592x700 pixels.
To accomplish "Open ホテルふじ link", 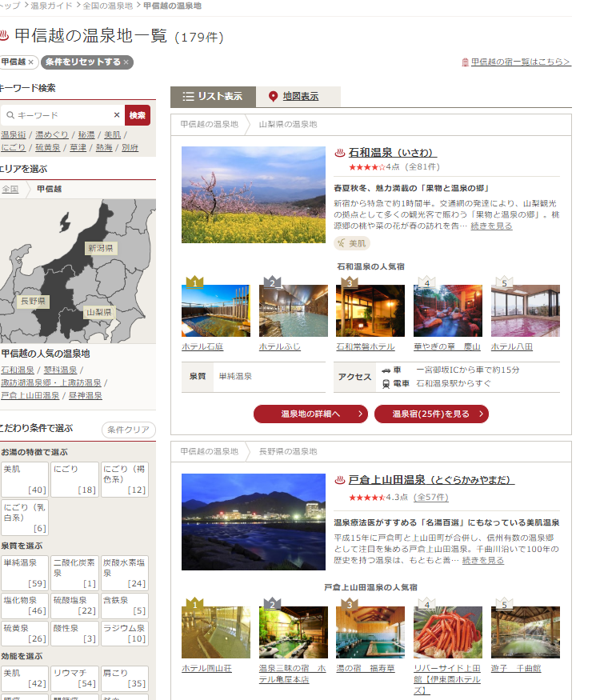I will pos(280,347).
